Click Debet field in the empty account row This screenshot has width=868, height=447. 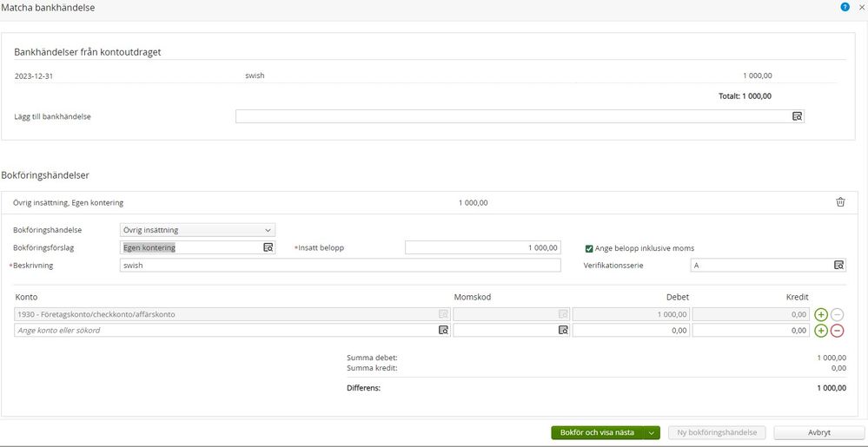[x=631, y=331]
